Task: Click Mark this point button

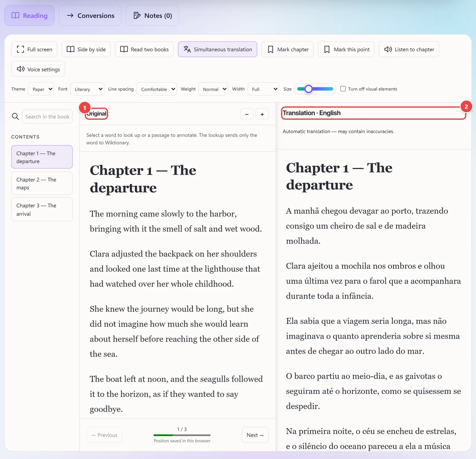Action: click(346, 49)
